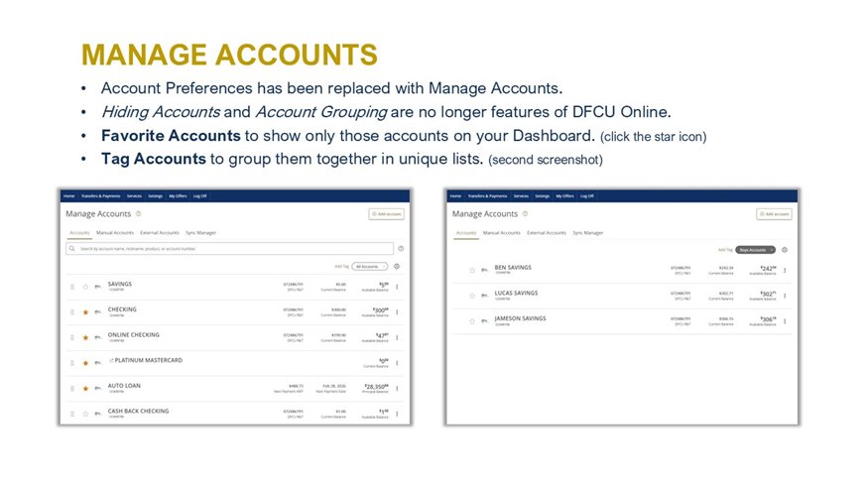Select Accounts tab in left screenshot
The image size is (868, 488).
click(x=79, y=233)
